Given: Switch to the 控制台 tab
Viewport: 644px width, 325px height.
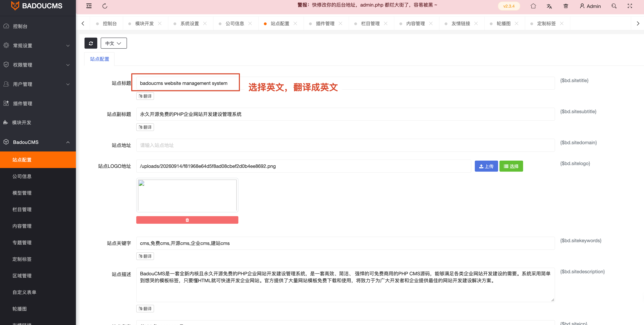Looking at the screenshot, I should click(x=106, y=23).
